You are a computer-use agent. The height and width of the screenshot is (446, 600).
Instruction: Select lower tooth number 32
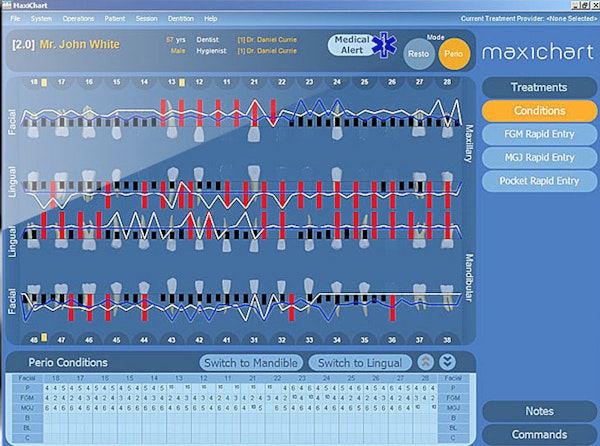[x=282, y=340]
